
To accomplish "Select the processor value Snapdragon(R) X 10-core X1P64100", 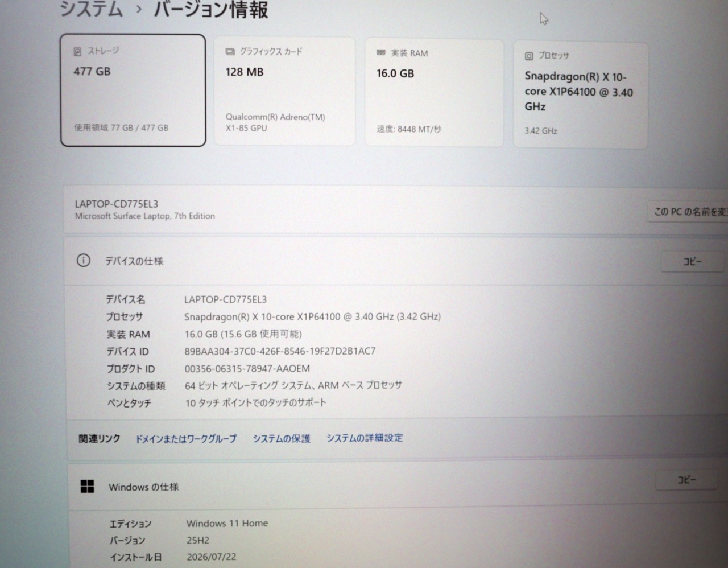I will (312, 316).
